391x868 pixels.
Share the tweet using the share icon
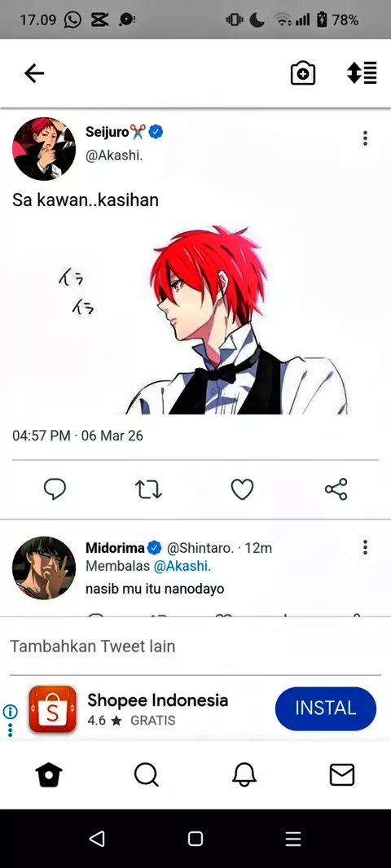pos(336,489)
